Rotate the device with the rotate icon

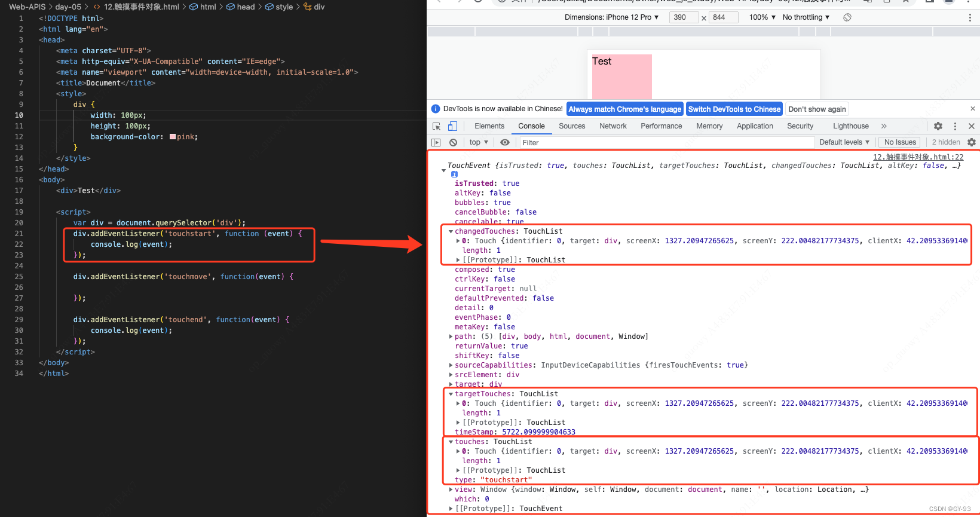point(847,17)
